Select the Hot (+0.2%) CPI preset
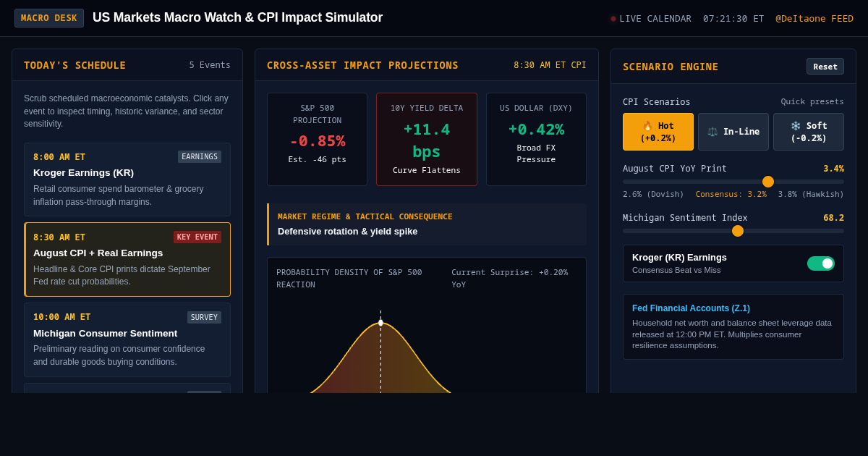The image size is (868, 456). (658, 132)
